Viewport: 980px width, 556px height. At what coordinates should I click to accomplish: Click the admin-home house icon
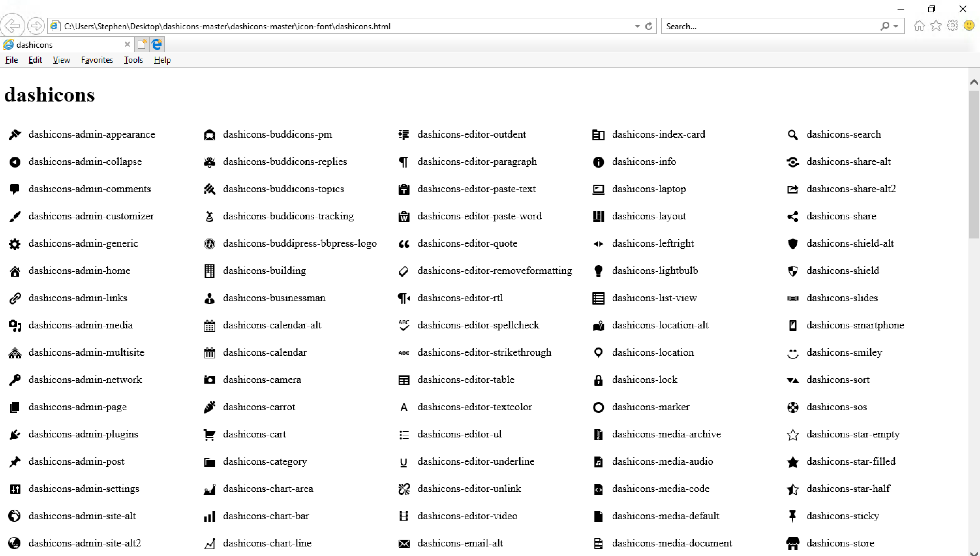pos(15,271)
